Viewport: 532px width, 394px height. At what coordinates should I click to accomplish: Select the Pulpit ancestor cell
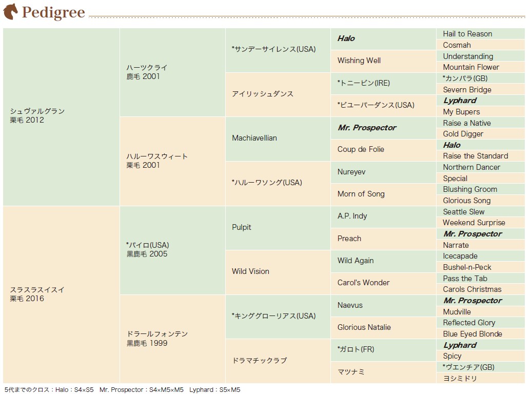coord(278,228)
